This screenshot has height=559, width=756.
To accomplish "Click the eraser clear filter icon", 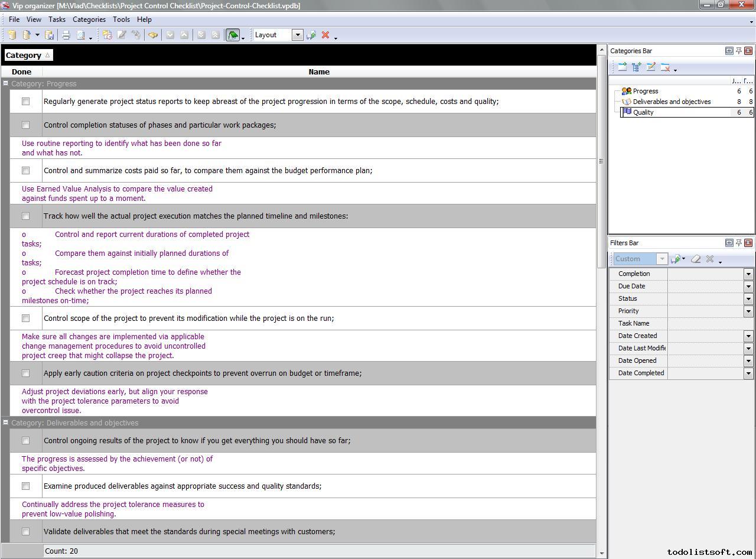I will pyautogui.click(x=696, y=259).
